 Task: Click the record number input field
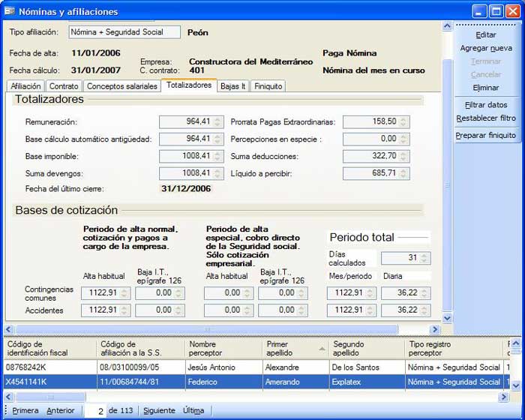point(95,411)
